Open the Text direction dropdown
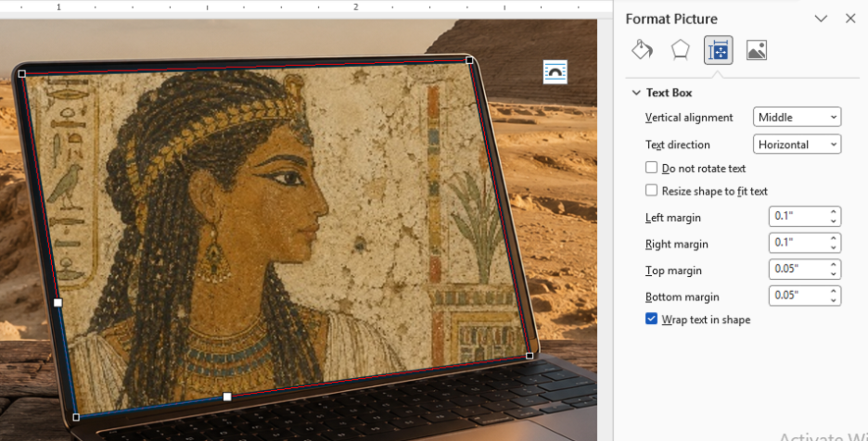 pyautogui.click(x=798, y=145)
